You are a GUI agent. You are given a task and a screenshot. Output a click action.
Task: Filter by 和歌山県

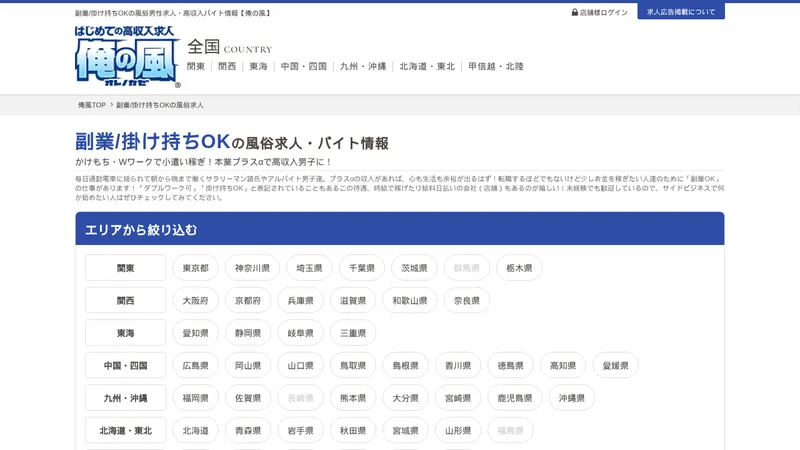[x=410, y=301]
